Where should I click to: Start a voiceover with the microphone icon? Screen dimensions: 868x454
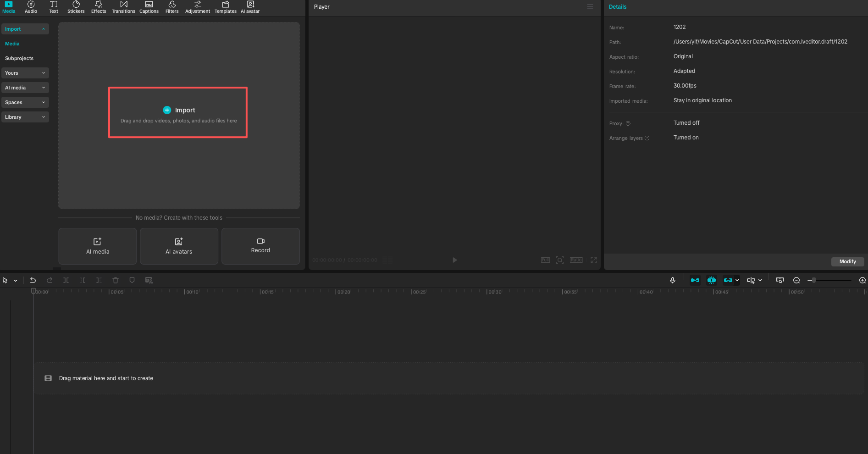(673, 280)
